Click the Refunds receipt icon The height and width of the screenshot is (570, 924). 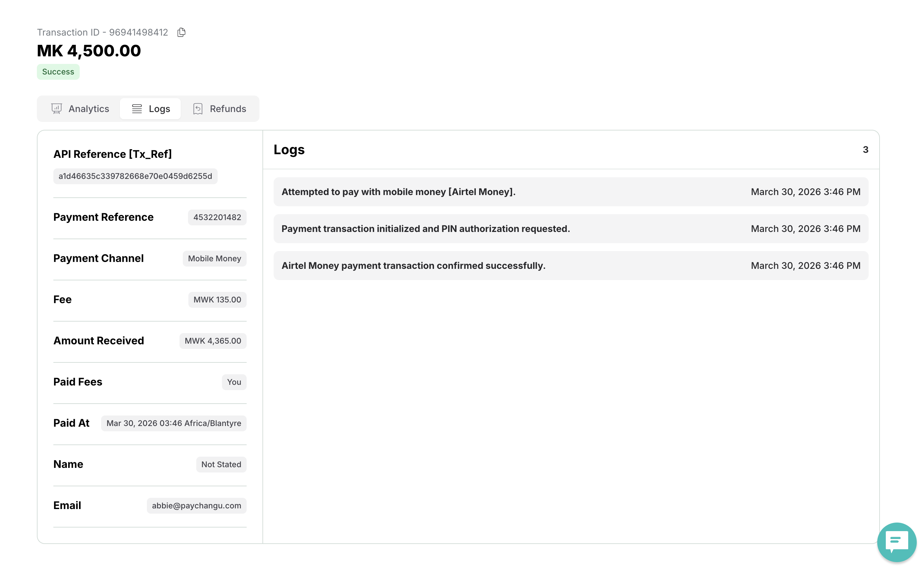coord(198,109)
